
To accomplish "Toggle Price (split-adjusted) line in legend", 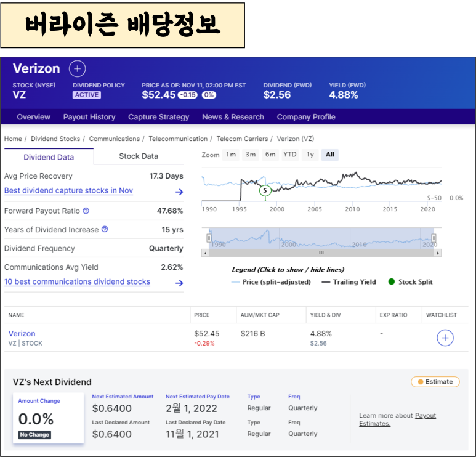I will click(x=271, y=282).
